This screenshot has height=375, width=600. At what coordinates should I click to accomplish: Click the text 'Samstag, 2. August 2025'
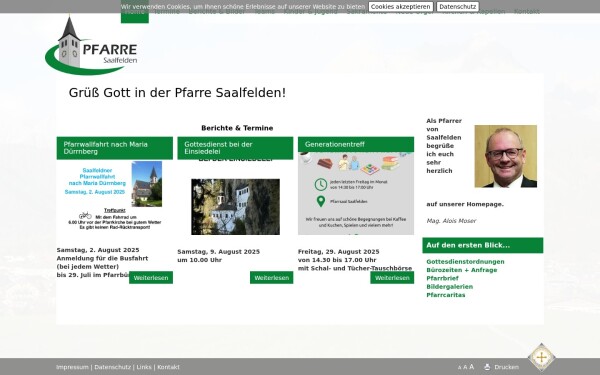click(x=98, y=250)
